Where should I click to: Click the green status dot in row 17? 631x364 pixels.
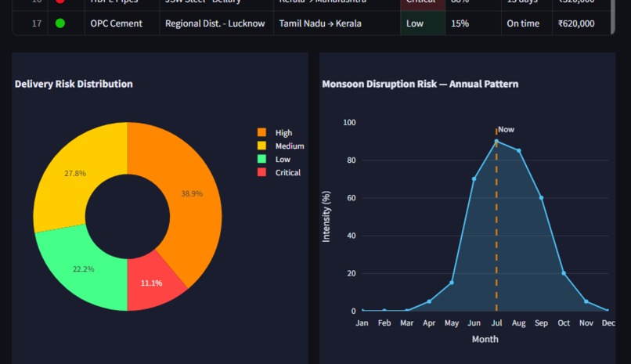60,23
